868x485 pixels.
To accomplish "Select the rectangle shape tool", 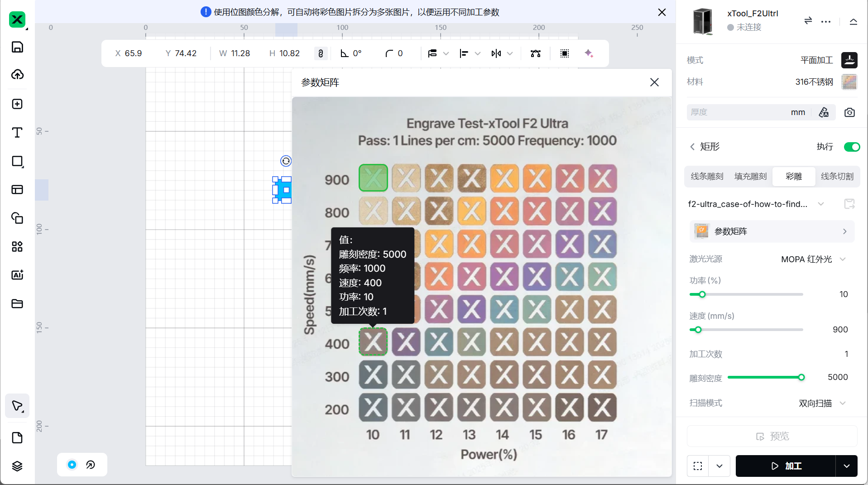I will (x=17, y=162).
